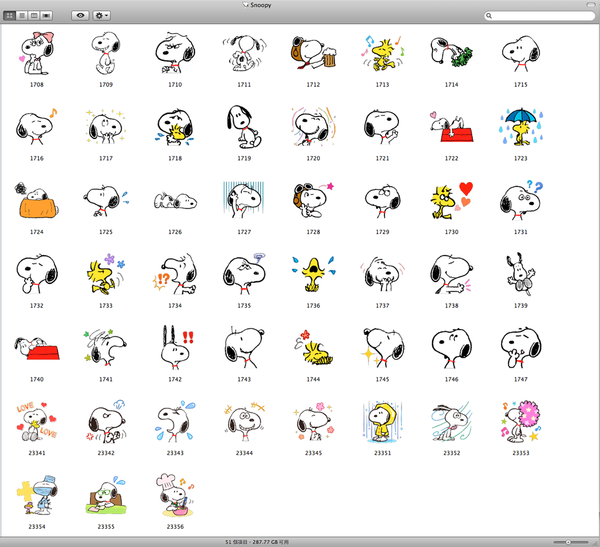Select thumbnail 1723 Woodstock under blue umbrella

point(521,127)
